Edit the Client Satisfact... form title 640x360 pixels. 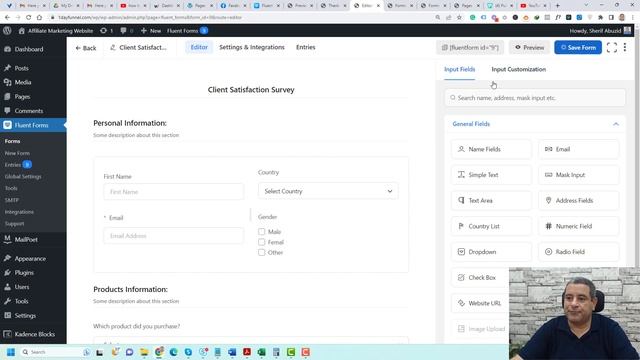[x=138, y=47]
